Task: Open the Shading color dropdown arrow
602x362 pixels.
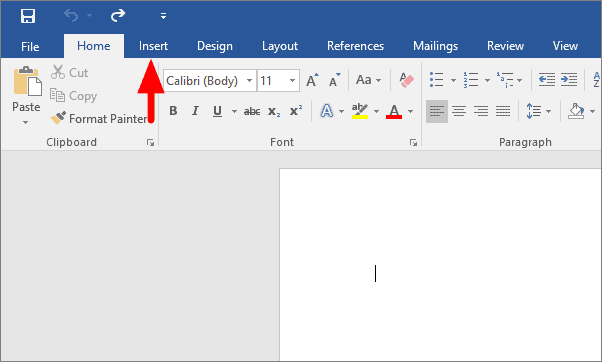Action: [x=592, y=111]
